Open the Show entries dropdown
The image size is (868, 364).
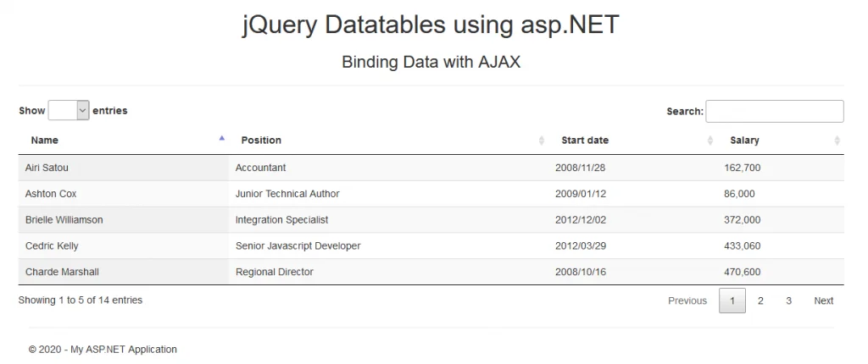tap(69, 110)
